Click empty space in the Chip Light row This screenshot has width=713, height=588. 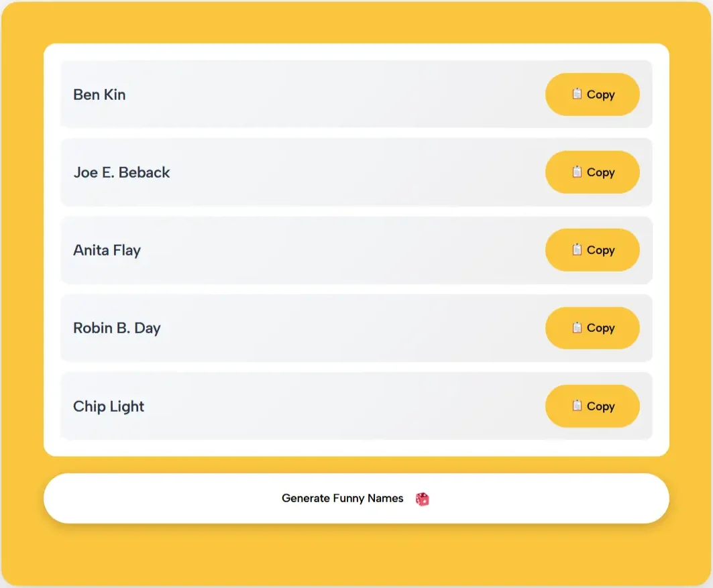(x=335, y=406)
